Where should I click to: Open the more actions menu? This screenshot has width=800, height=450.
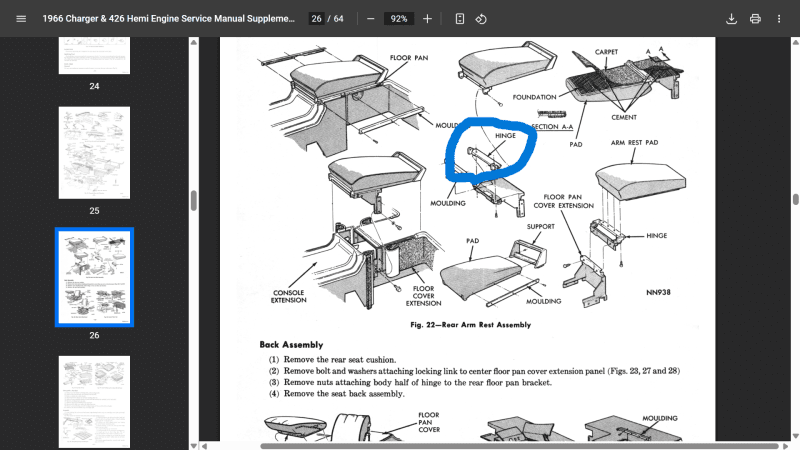(779, 19)
